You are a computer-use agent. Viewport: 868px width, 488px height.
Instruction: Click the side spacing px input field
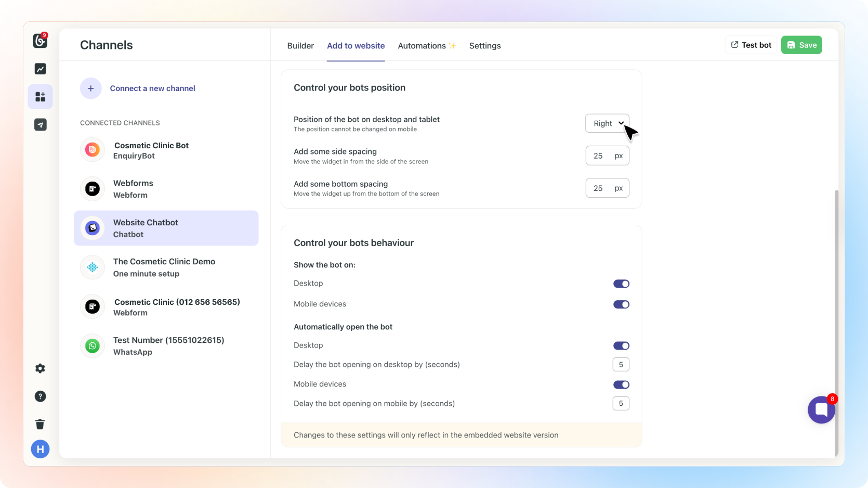pos(607,156)
